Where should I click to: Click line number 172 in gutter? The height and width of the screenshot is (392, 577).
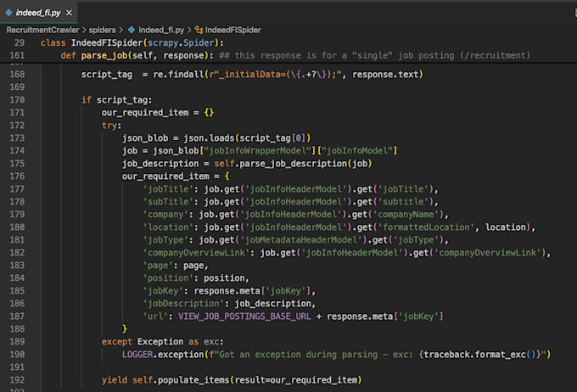(x=17, y=125)
